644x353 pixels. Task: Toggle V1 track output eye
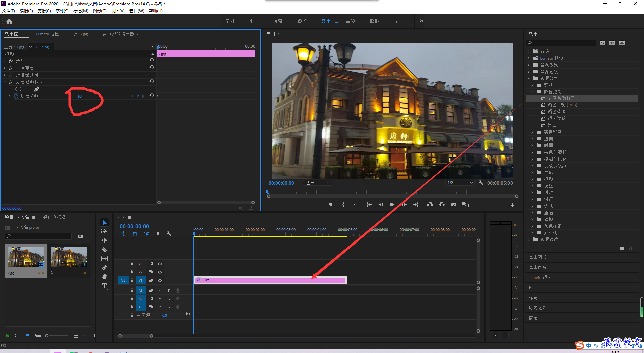(160, 280)
